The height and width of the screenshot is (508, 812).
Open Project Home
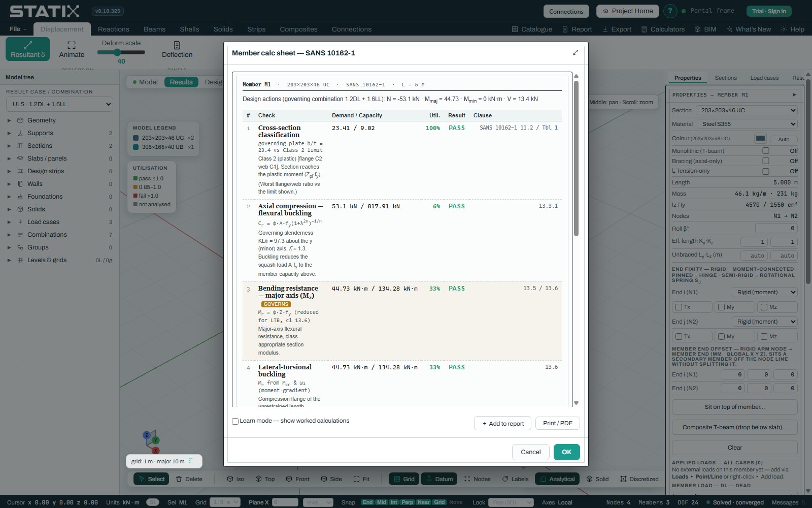(628, 11)
